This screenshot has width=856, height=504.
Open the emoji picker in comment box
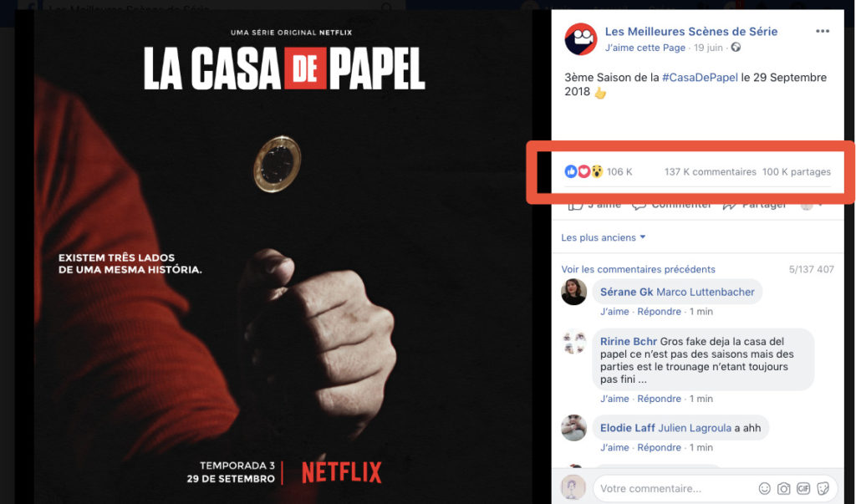pos(764,488)
